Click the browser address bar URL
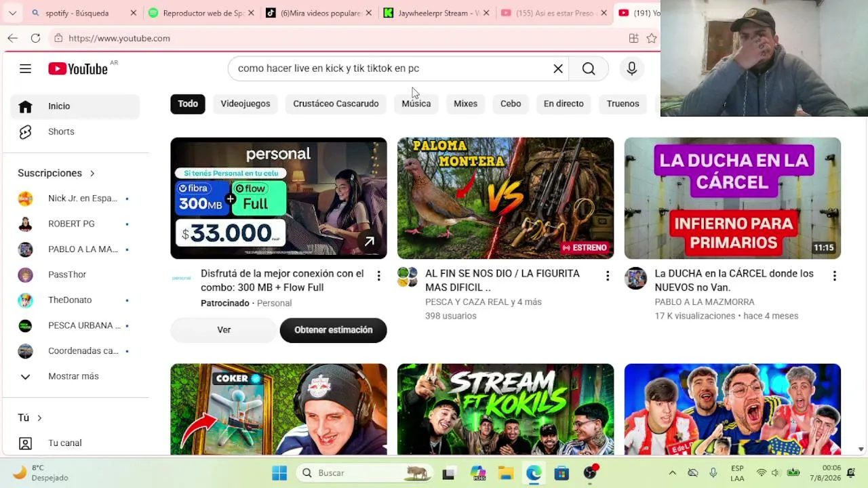This screenshot has height=488, width=868. tap(119, 38)
